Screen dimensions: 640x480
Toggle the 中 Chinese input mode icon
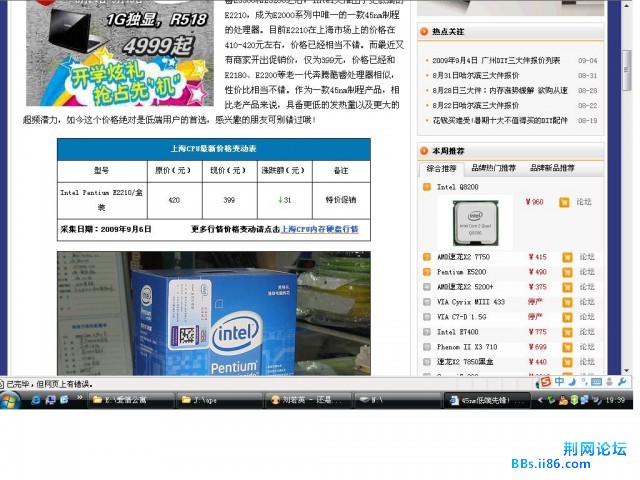560,382
